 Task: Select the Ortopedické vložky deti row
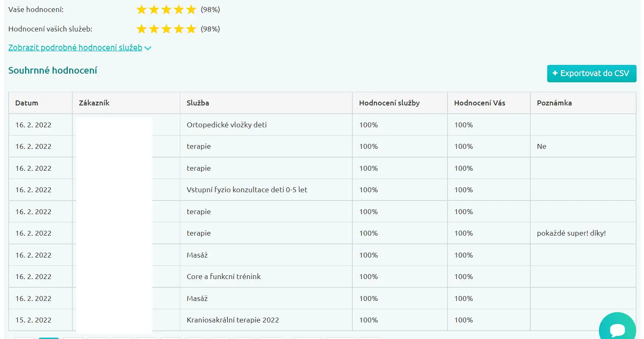coord(322,125)
